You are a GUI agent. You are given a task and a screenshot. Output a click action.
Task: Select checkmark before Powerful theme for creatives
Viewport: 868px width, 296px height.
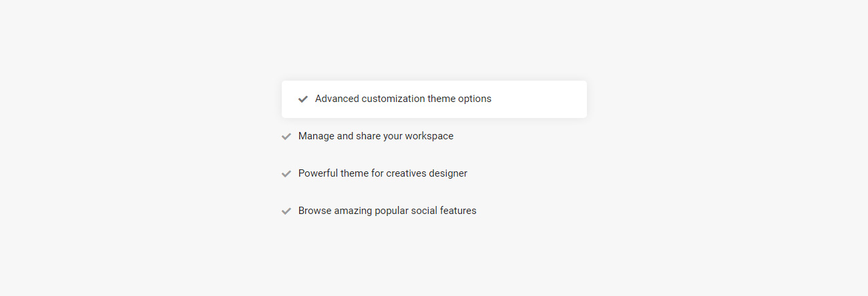point(286,174)
